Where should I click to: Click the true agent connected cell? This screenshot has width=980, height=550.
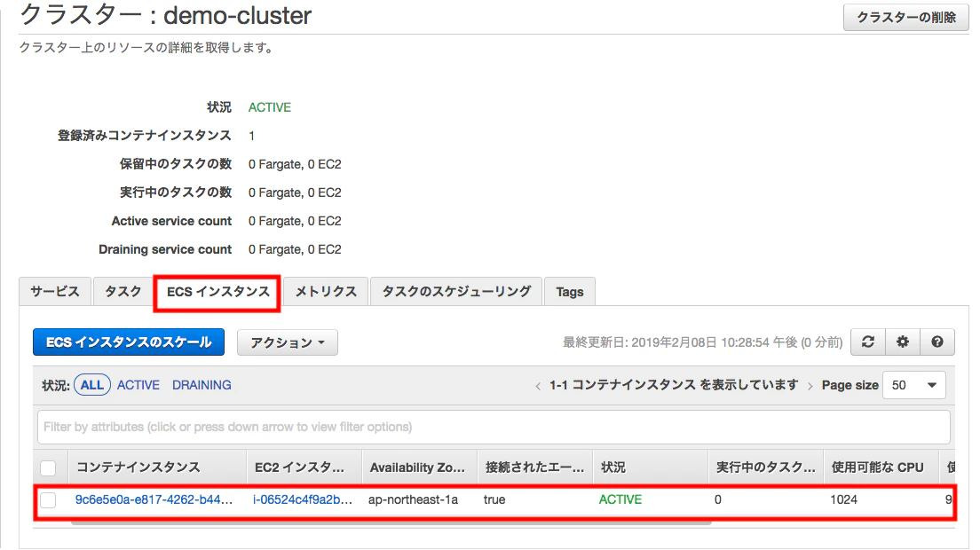(494, 499)
